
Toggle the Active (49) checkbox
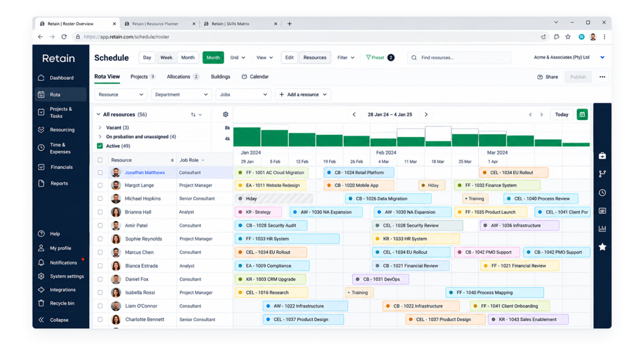(x=100, y=146)
